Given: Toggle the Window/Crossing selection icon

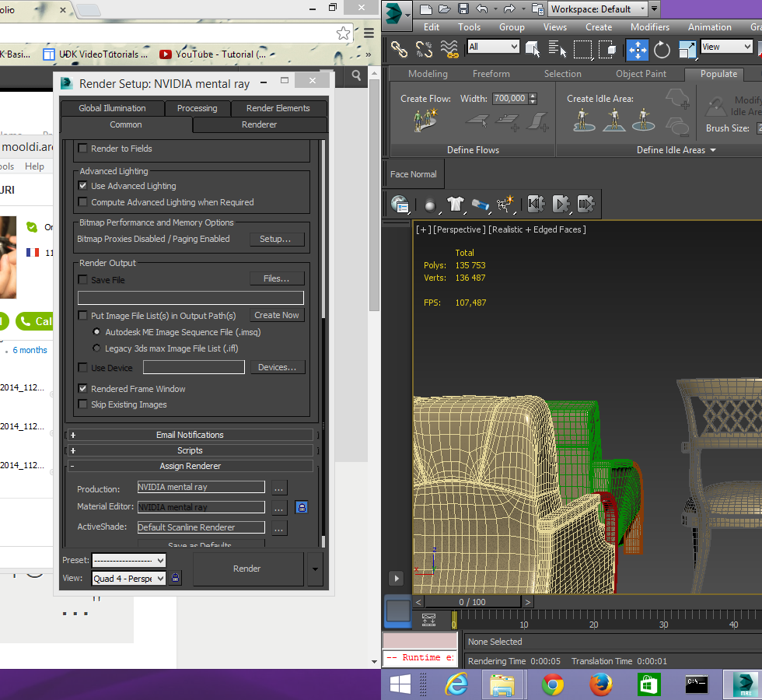Looking at the screenshot, I should (x=607, y=49).
